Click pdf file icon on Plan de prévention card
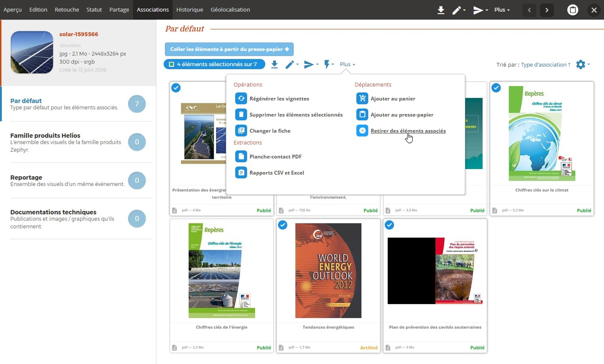 [388, 347]
